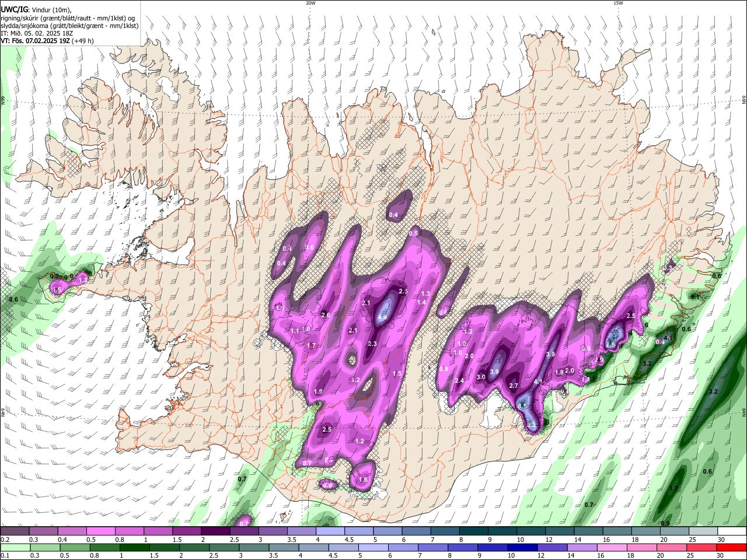Click the bright red 30 swatch in rain legend
This screenshot has width=747, height=560.
pyautogui.click(x=732, y=547)
